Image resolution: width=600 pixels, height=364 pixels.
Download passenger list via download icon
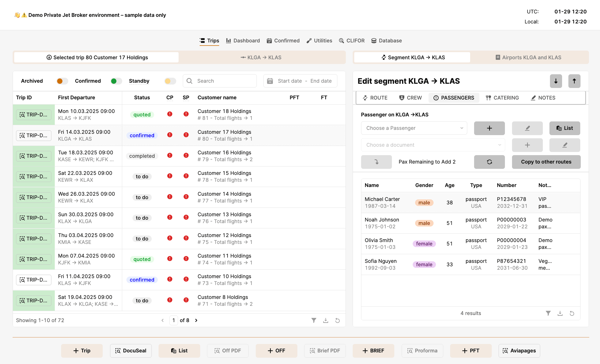tap(560, 313)
